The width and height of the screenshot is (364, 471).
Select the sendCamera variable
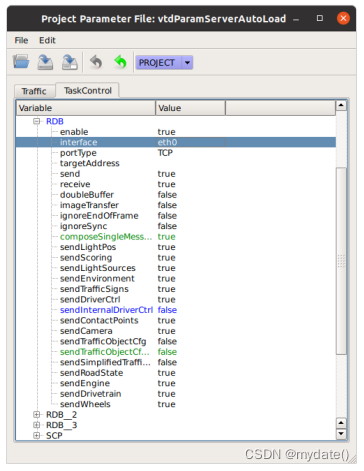point(86,331)
